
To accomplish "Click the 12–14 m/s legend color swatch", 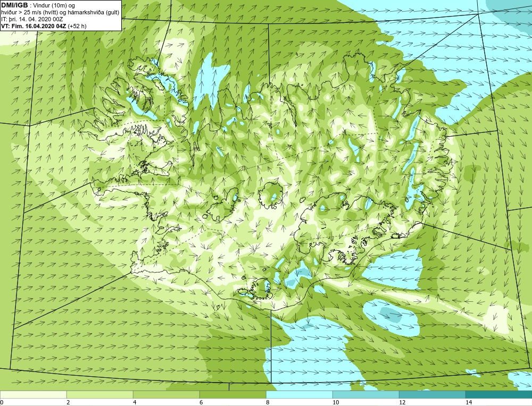I will [x=432, y=394].
